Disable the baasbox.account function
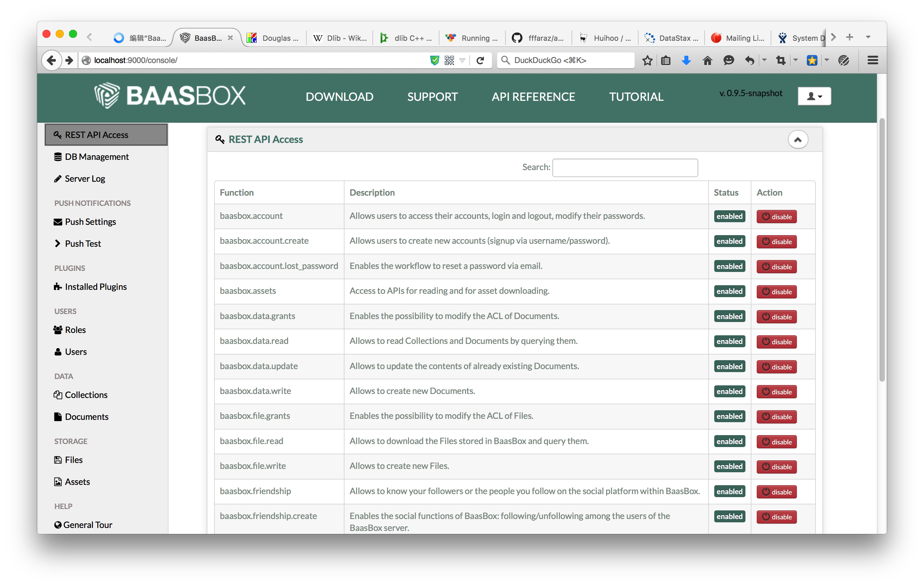924x587 pixels. 776,217
